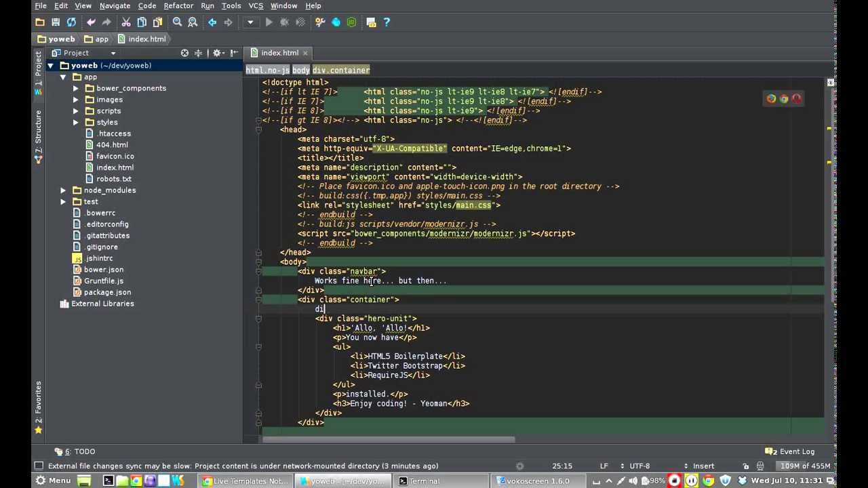Open Find with magnifier icon
Screen dimensions: 868x488
click(x=177, y=22)
